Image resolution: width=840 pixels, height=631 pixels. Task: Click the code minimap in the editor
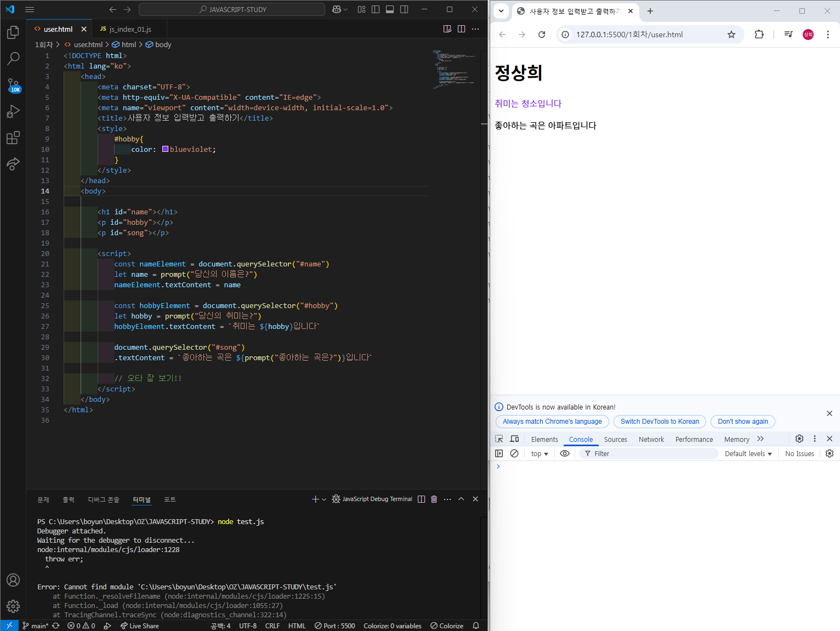point(454,69)
